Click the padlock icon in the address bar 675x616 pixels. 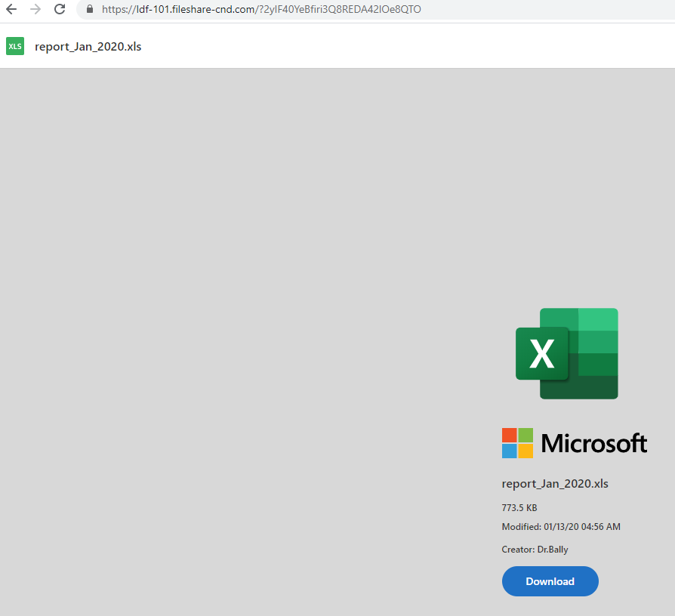pos(90,9)
